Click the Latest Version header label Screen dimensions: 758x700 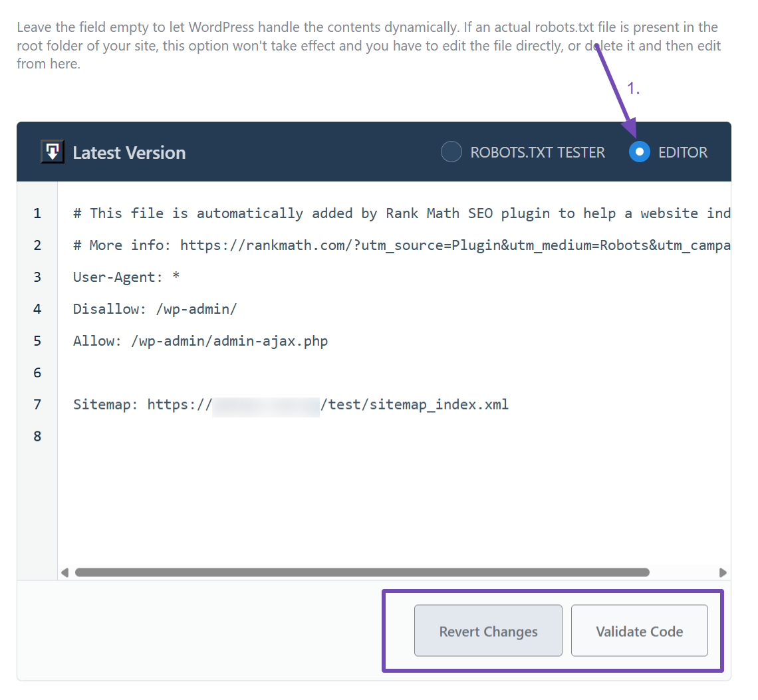tap(130, 152)
